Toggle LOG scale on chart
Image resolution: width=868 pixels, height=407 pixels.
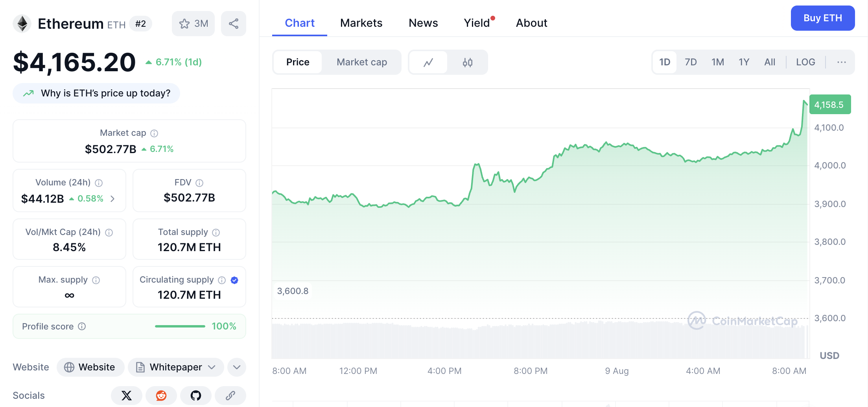[x=805, y=62]
